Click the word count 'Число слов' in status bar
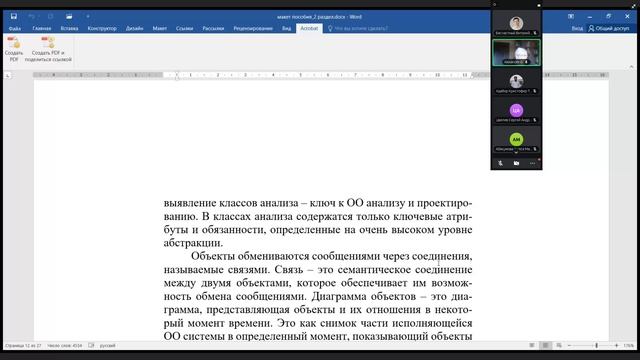The width and height of the screenshot is (640, 360). 64,346
